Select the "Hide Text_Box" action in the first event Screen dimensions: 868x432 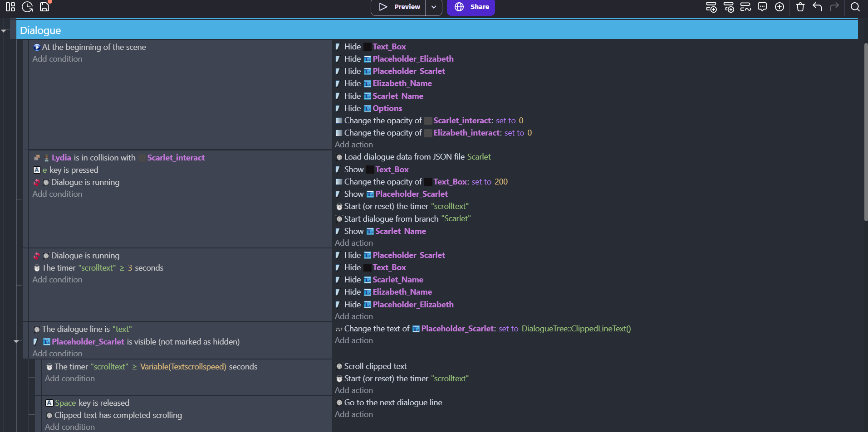(x=371, y=47)
